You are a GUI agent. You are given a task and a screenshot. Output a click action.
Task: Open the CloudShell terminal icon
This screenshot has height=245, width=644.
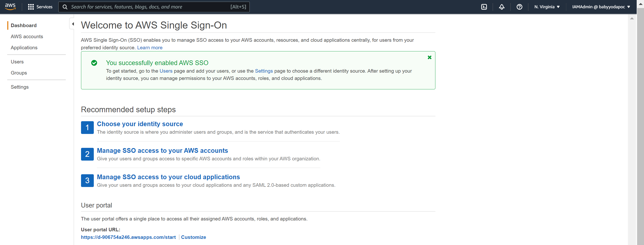tap(484, 7)
